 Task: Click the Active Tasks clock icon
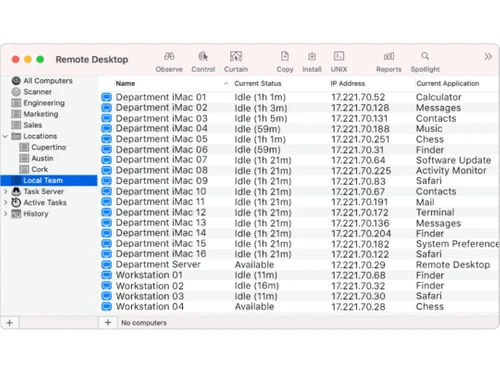coord(16,202)
